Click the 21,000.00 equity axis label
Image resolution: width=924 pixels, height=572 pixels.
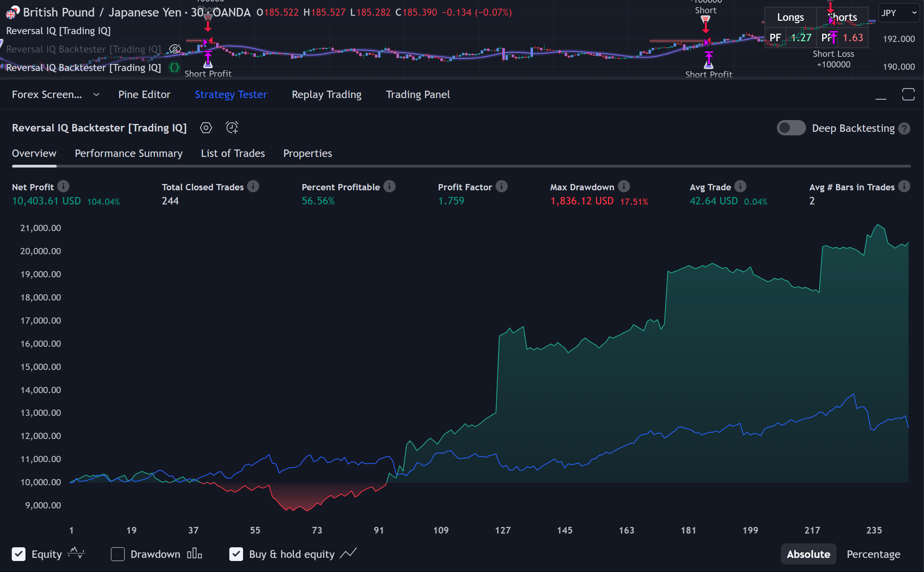[x=41, y=228]
